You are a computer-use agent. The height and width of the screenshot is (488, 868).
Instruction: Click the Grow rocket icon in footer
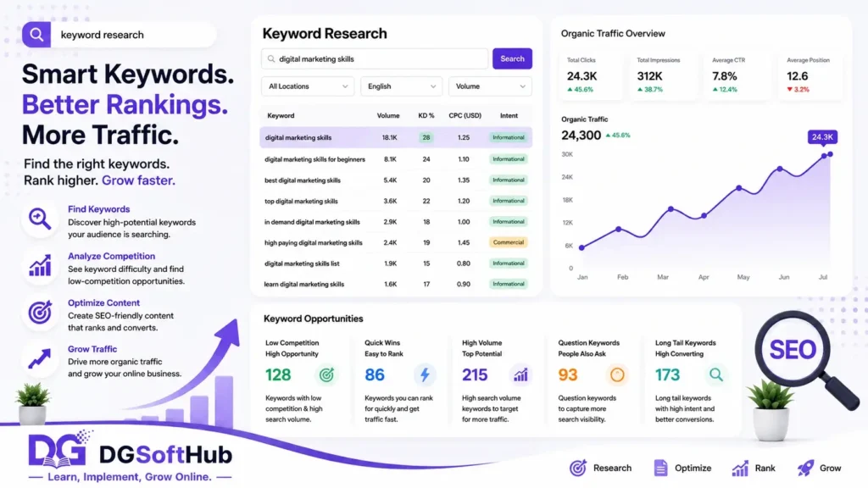coord(805,468)
